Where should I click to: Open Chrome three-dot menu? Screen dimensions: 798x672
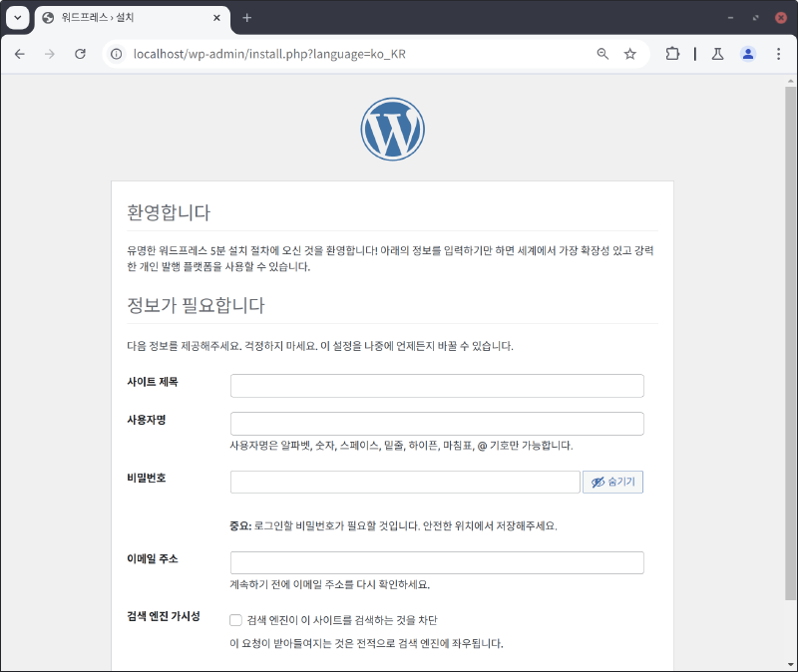coord(778,54)
